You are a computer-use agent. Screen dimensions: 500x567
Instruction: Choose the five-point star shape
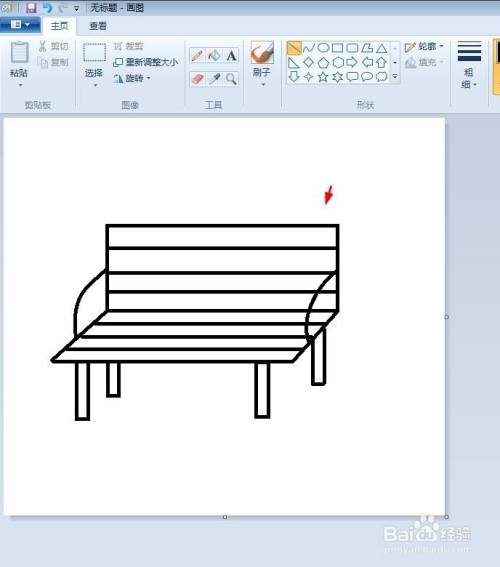tap(323, 77)
